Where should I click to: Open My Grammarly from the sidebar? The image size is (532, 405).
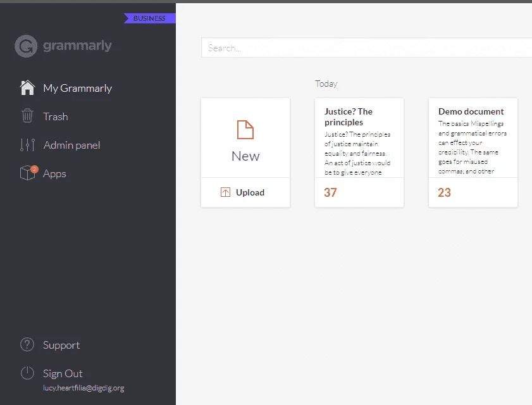77,88
